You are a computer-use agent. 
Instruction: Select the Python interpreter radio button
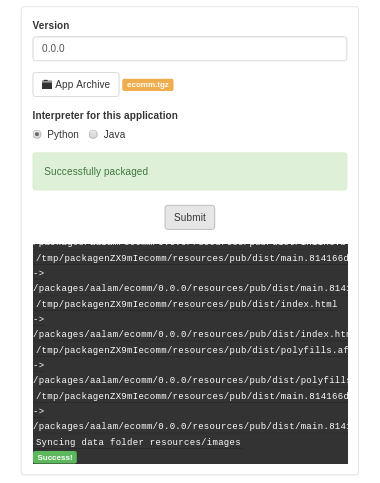[x=37, y=134]
